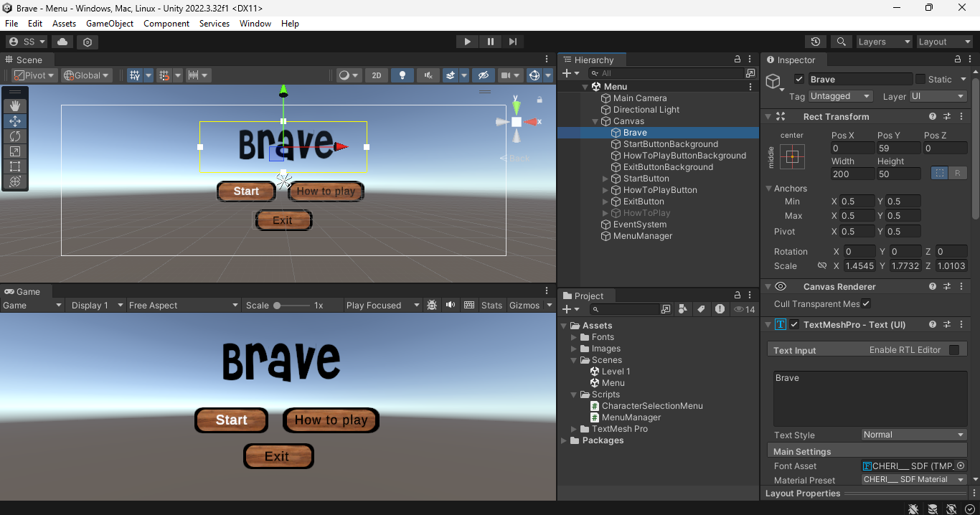Click inside the Pos Y input field
The width and height of the screenshot is (980, 515).
[900, 148]
